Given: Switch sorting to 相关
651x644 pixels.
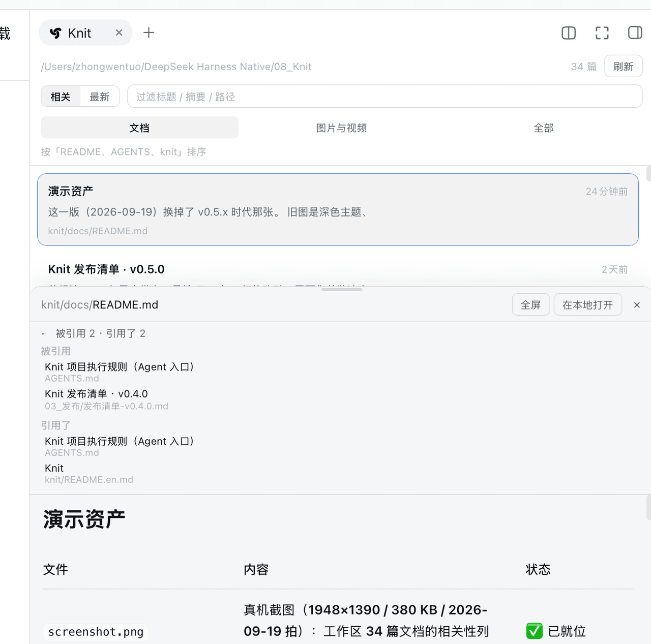Looking at the screenshot, I should pos(61,97).
